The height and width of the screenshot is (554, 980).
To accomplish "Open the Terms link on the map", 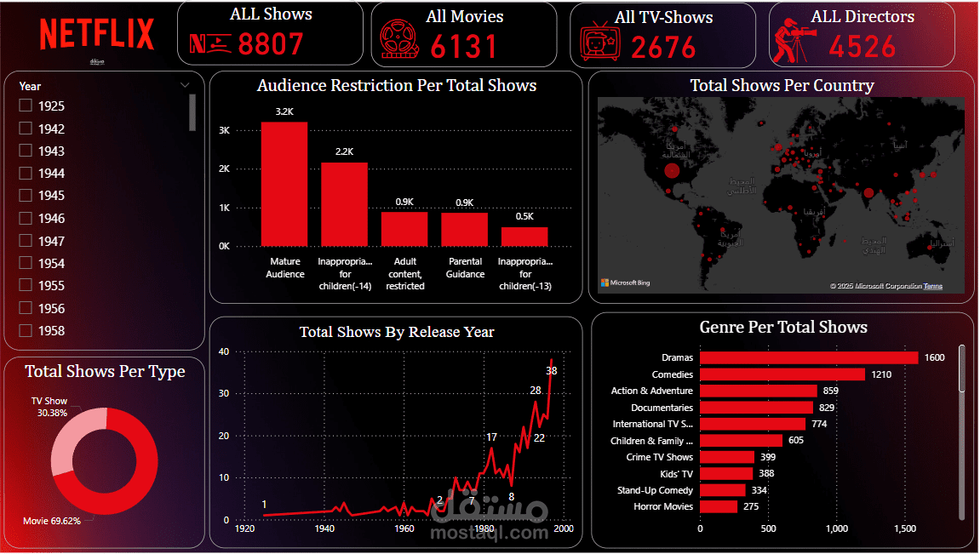I will (933, 286).
